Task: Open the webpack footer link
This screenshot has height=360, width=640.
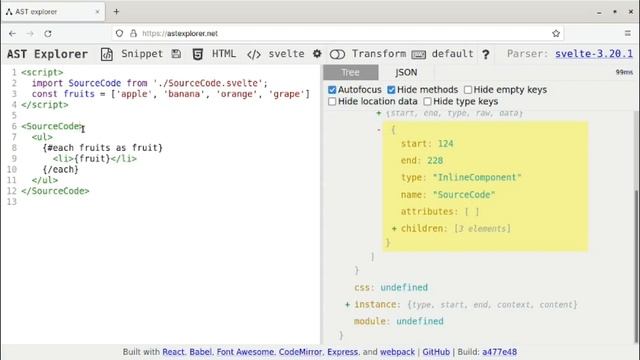Action: (x=397, y=352)
